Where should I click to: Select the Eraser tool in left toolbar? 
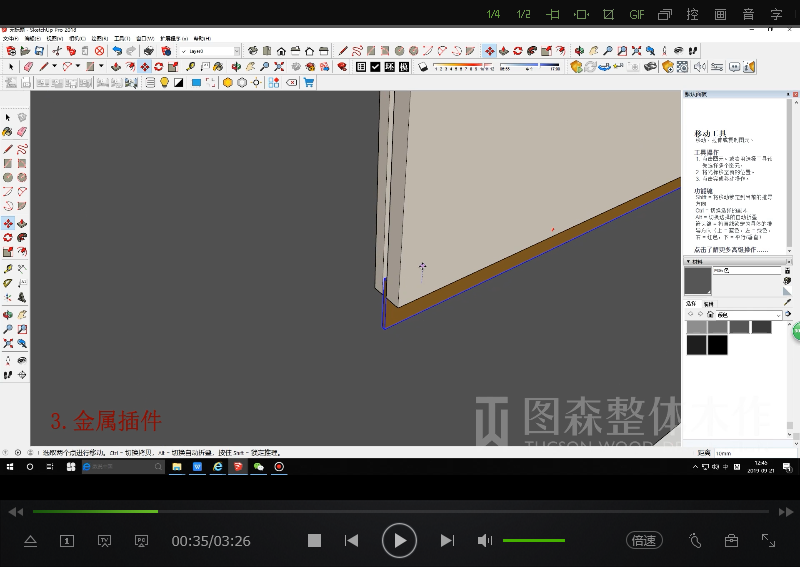(x=21, y=131)
